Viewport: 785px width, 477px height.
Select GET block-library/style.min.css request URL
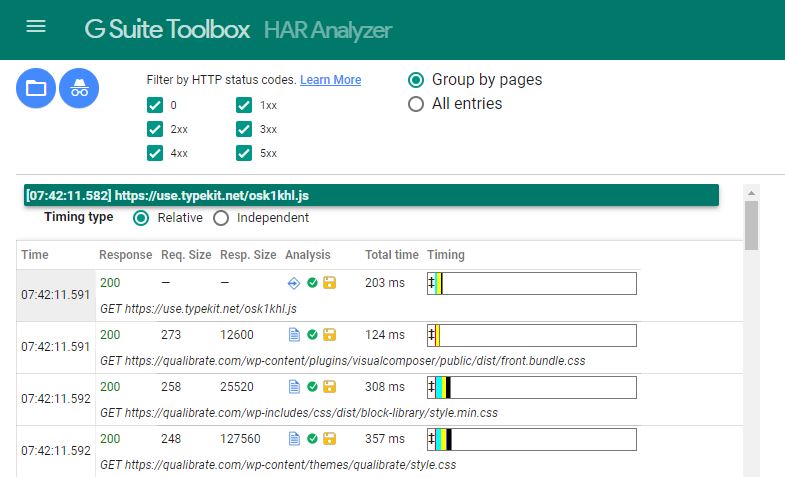pyautogui.click(x=299, y=413)
